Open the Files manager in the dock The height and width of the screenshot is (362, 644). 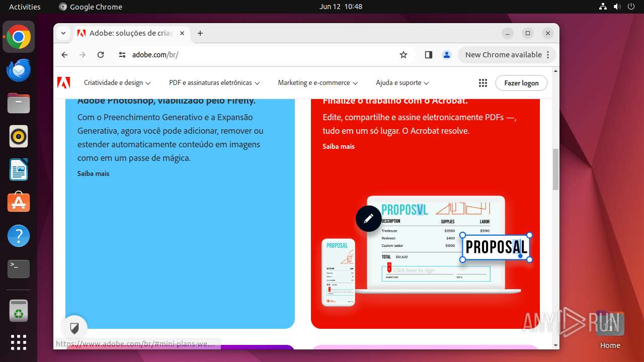click(19, 104)
